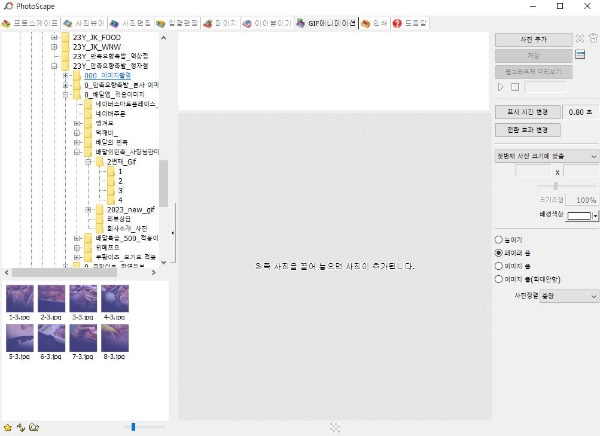This screenshot has height=436, width=600.
Task: Click the 웹브라우저 미리보기 button
Action: click(533, 72)
